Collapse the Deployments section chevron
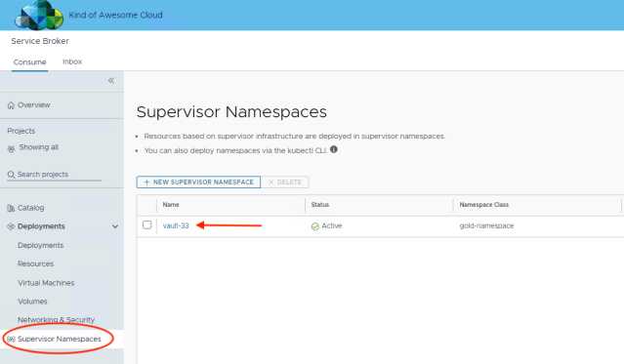This screenshot has width=624, height=364. point(115,226)
